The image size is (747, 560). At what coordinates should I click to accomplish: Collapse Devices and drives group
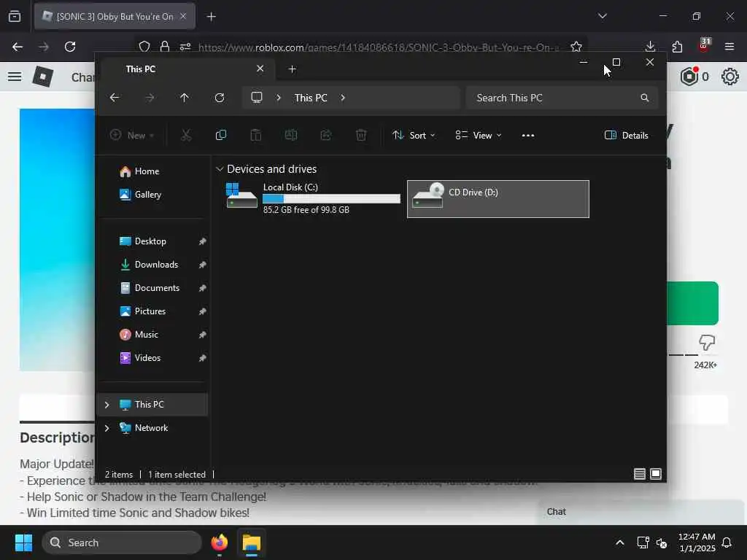point(220,169)
